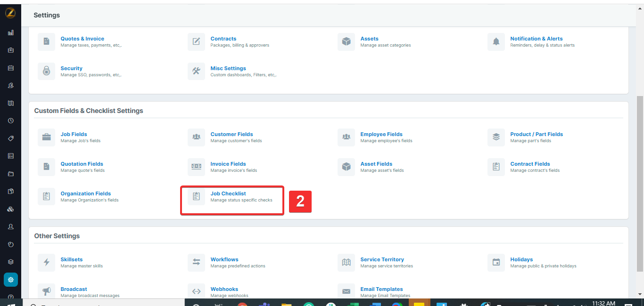Open the Job Checklist settings
The width and height of the screenshot is (644, 306).
228,193
